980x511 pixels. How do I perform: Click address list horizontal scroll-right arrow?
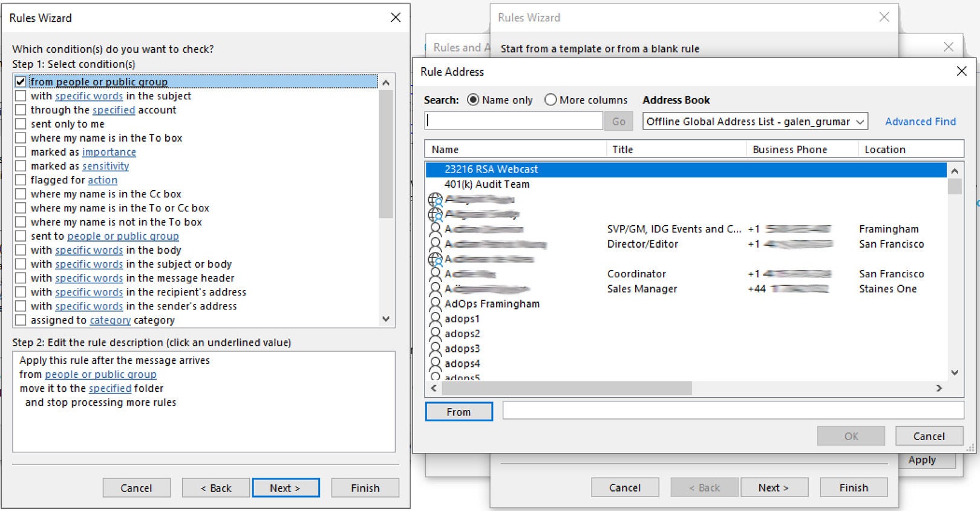939,388
